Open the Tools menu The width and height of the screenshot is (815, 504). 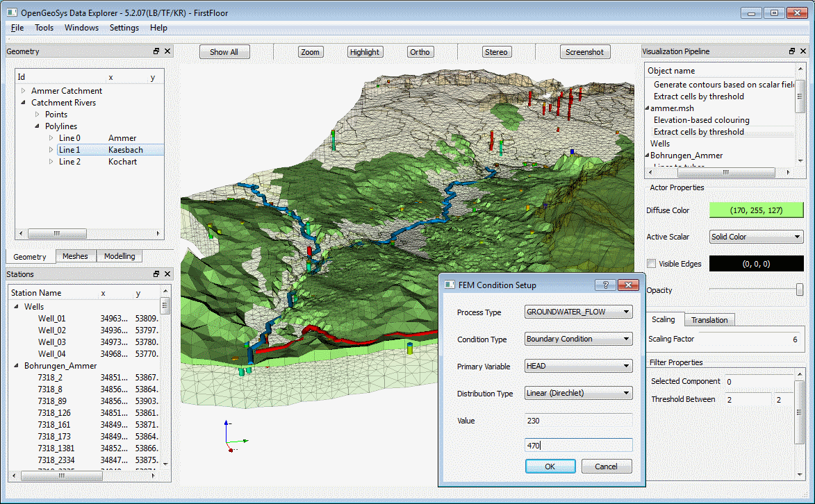click(44, 28)
